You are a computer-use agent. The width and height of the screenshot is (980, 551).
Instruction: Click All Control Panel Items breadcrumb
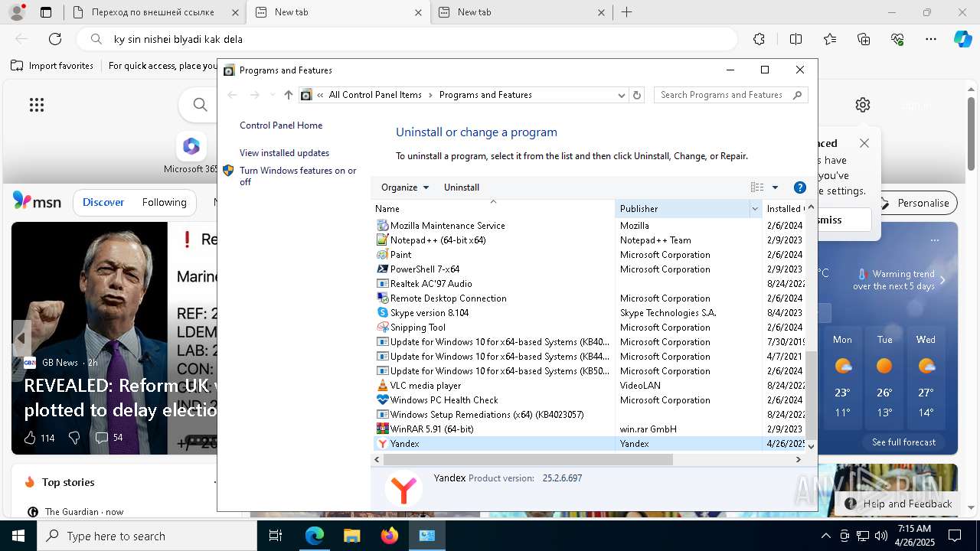click(375, 95)
